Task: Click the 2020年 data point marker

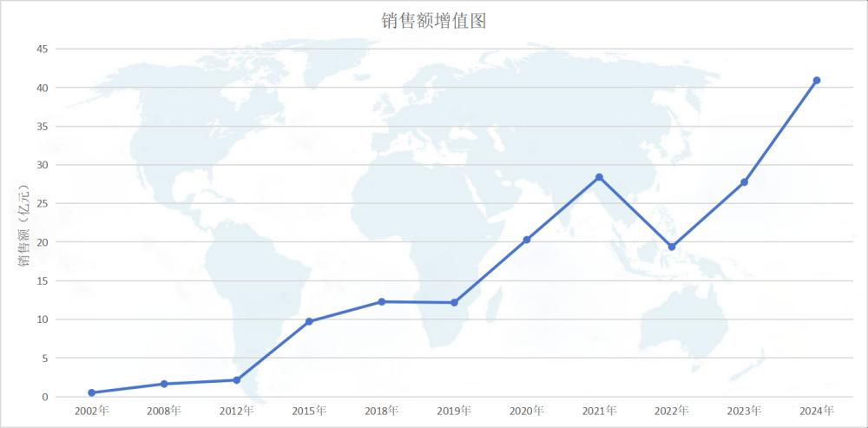Action: 527,240
